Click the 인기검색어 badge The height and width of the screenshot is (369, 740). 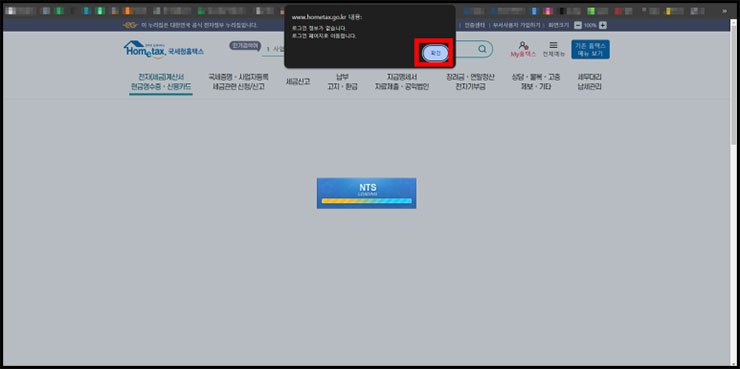[244, 46]
